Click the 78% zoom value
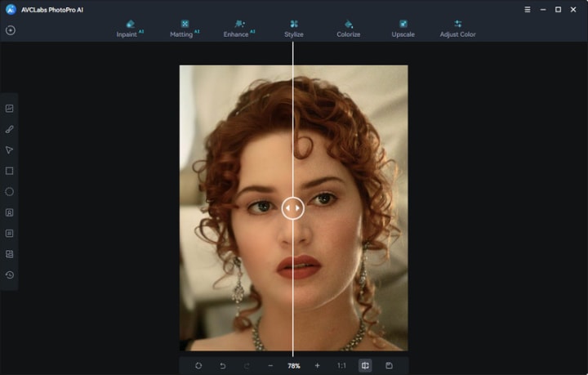This screenshot has height=375, width=588. click(294, 366)
